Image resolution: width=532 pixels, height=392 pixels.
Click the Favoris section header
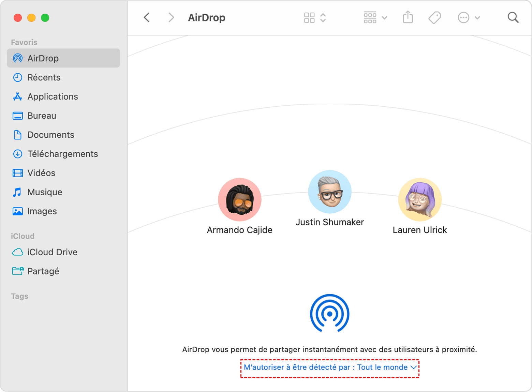click(x=24, y=42)
